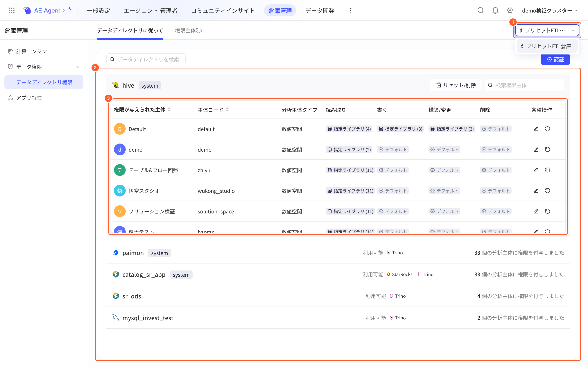This screenshot has width=588, height=368.
Task: Reset permissions for wukong_studio row
Action: (x=547, y=191)
